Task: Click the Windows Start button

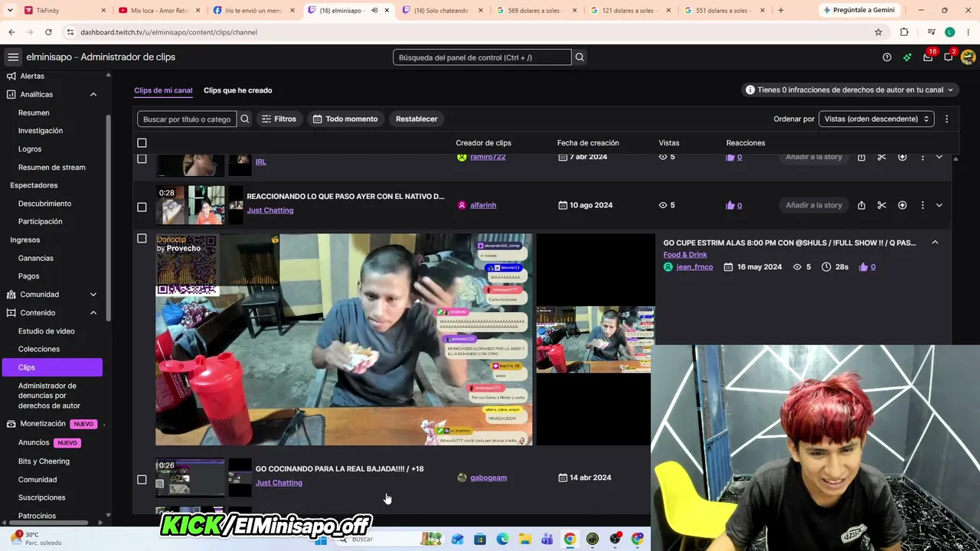Action: click(x=322, y=540)
